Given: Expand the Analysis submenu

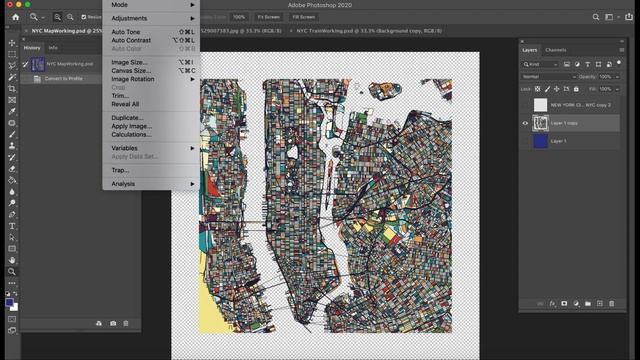Looking at the screenshot, I should pyautogui.click(x=151, y=184).
